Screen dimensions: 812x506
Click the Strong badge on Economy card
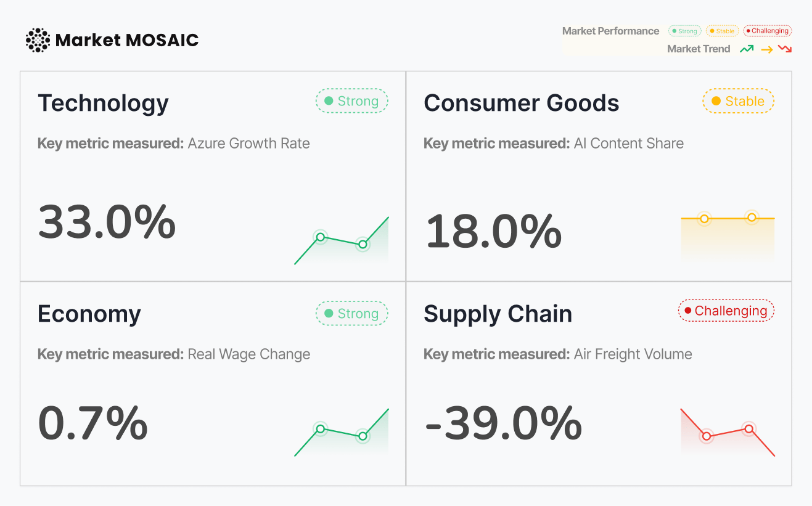[351, 314]
